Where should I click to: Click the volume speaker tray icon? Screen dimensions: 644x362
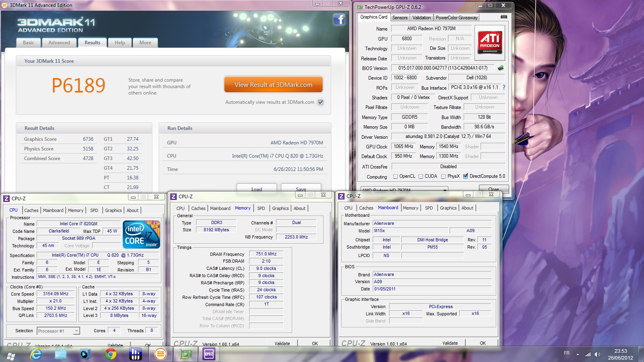(597, 354)
